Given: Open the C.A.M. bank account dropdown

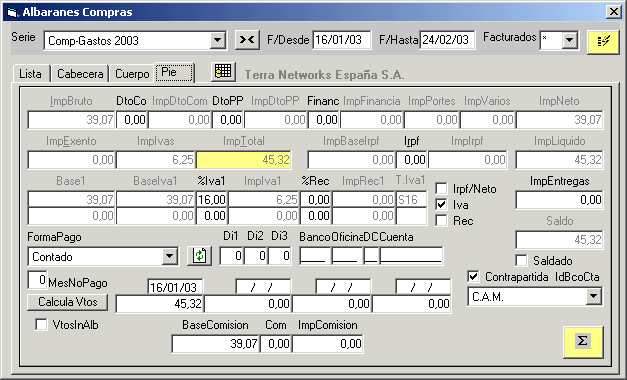Looking at the screenshot, I should coord(593,296).
